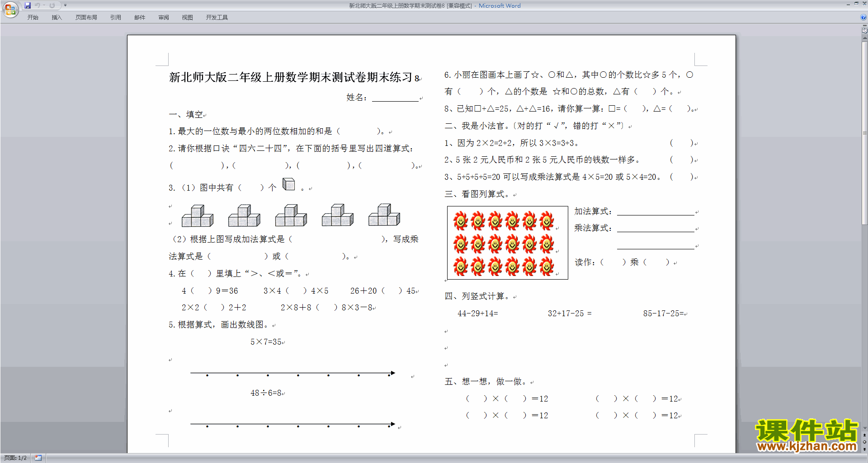Image resolution: width=868 pixels, height=463 pixels.
Task: Select the fifth cube stack picture
Action: (x=384, y=215)
